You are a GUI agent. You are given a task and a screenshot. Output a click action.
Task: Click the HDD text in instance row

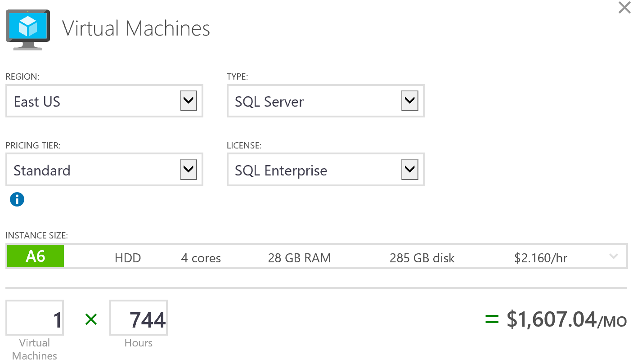tap(128, 258)
